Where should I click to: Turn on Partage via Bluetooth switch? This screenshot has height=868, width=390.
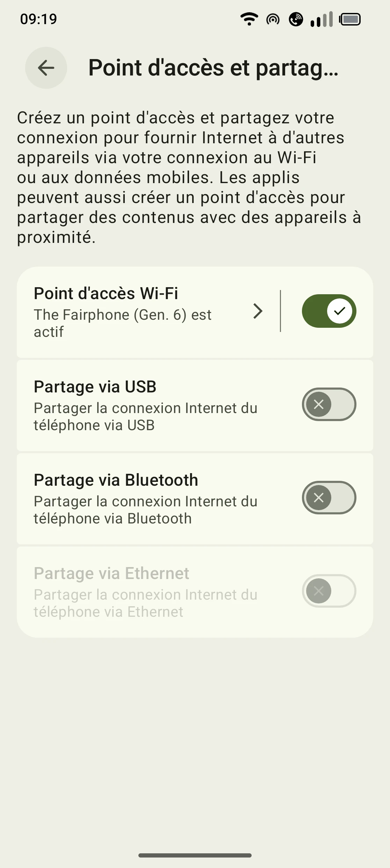click(x=329, y=498)
